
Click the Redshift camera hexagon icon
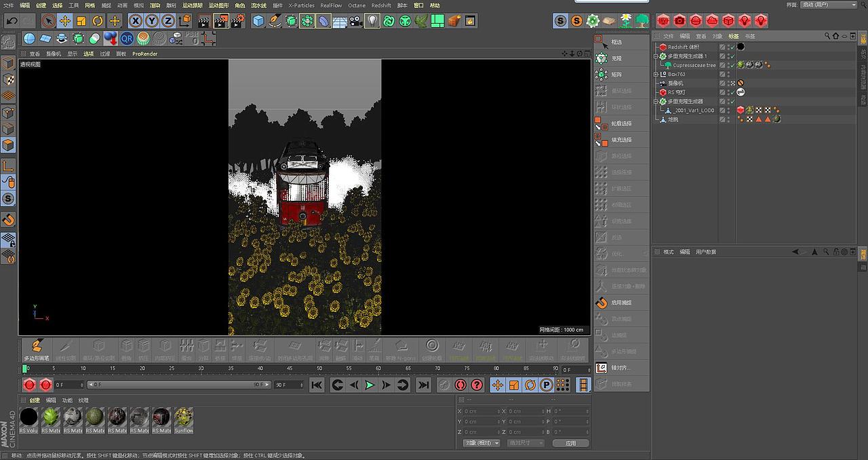click(679, 21)
